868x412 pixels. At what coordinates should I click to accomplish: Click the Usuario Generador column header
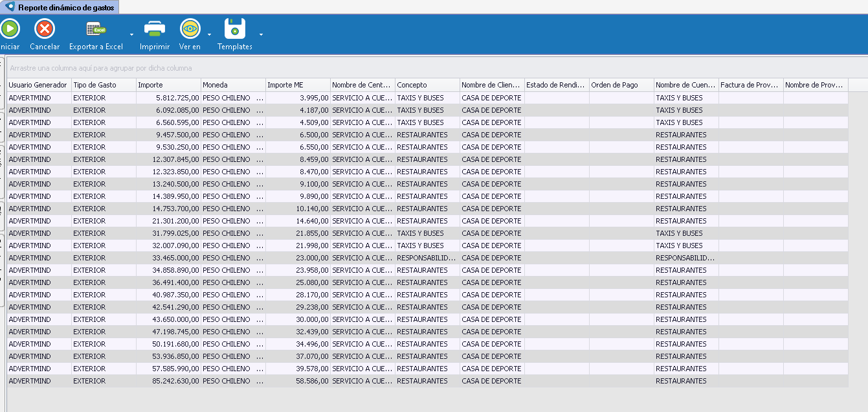click(39, 85)
